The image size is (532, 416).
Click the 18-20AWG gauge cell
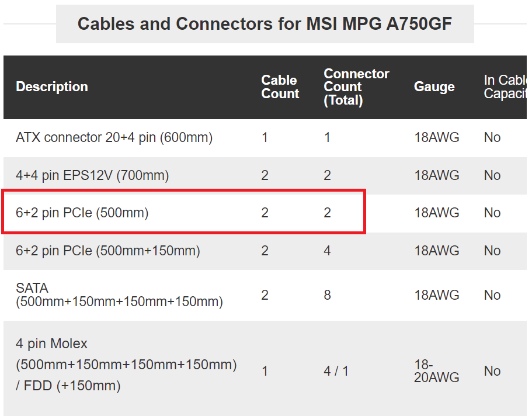click(436, 371)
